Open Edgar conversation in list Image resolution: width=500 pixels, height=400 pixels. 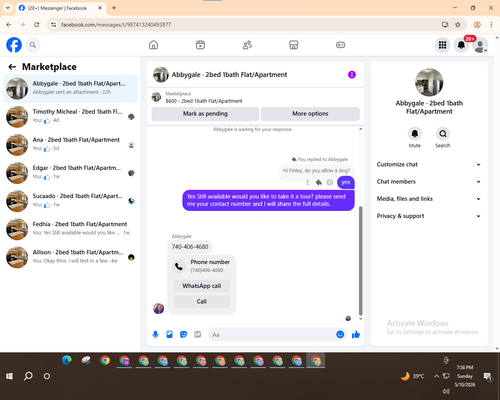pyautogui.click(x=70, y=173)
